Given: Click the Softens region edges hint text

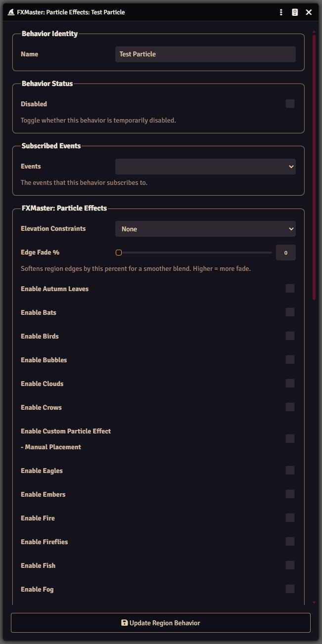Looking at the screenshot, I should (x=136, y=269).
